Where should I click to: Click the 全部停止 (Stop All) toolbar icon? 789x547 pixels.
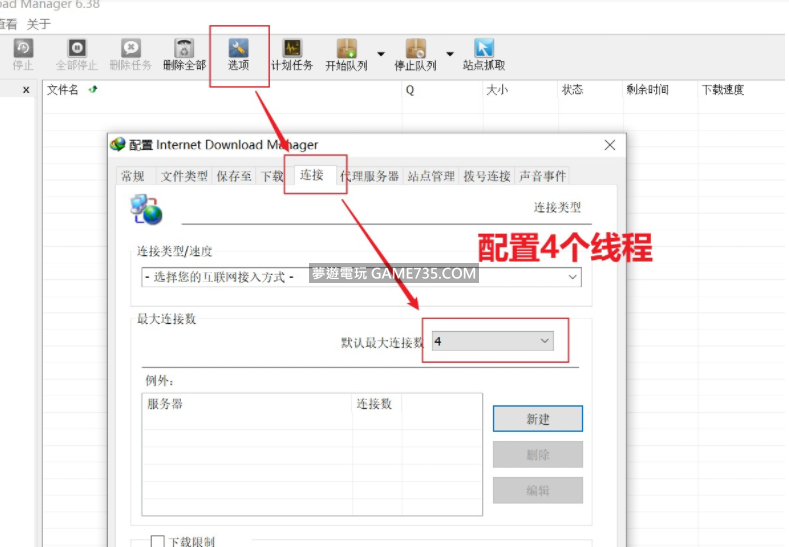click(x=76, y=54)
